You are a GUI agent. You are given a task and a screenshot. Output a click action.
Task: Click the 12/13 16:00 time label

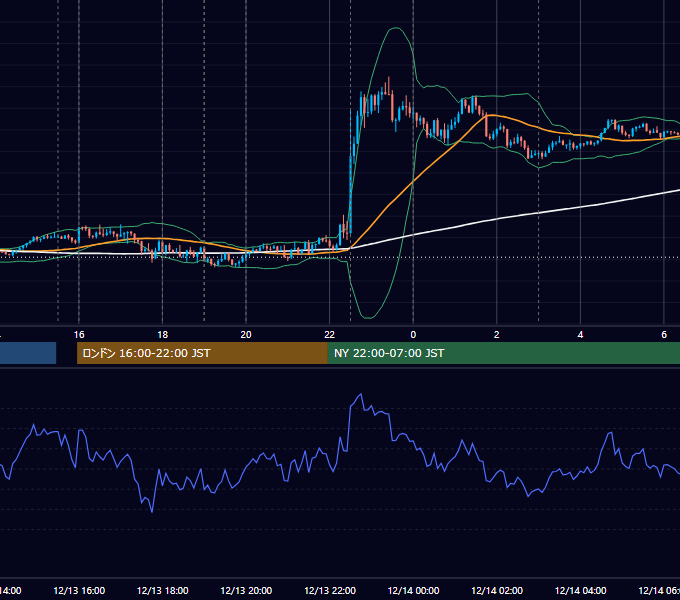click(x=79, y=590)
